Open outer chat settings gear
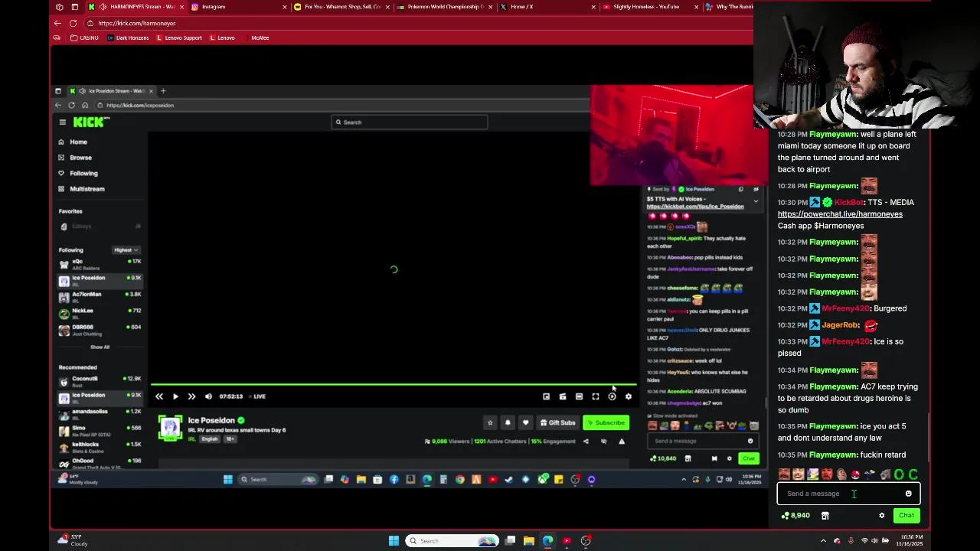 click(882, 516)
